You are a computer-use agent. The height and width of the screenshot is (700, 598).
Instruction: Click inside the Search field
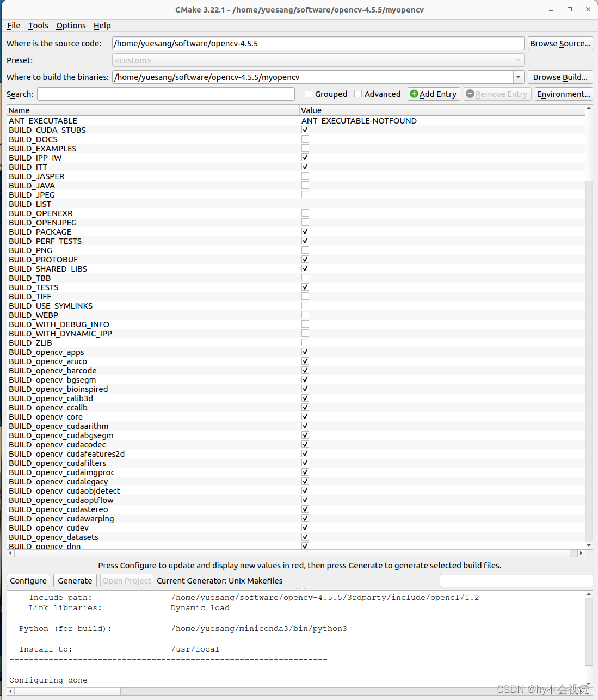pos(165,94)
